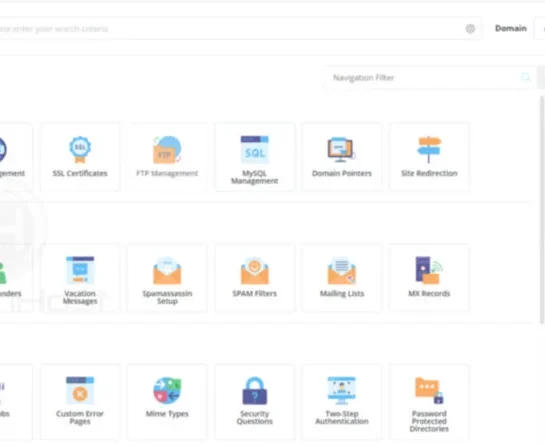Open MySQL Management
The width and height of the screenshot is (545, 446).
pyautogui.click(x=254, y=157)
